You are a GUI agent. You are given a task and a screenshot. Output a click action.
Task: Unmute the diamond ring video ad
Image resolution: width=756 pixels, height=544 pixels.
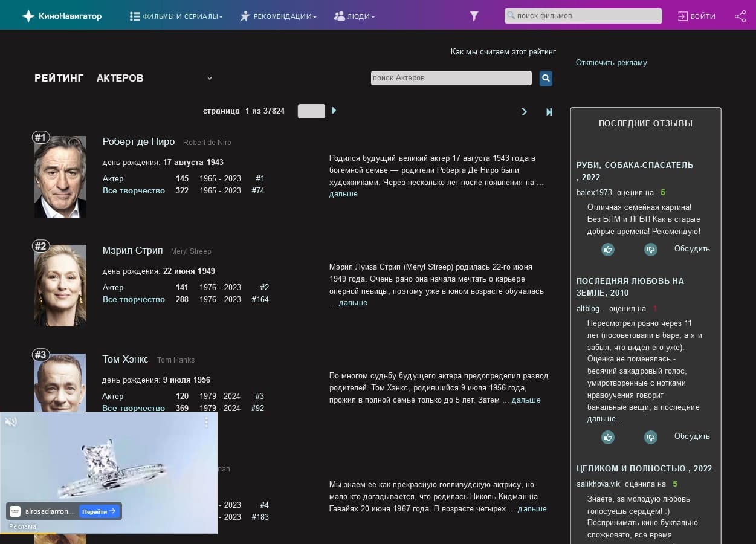[11, 422]
